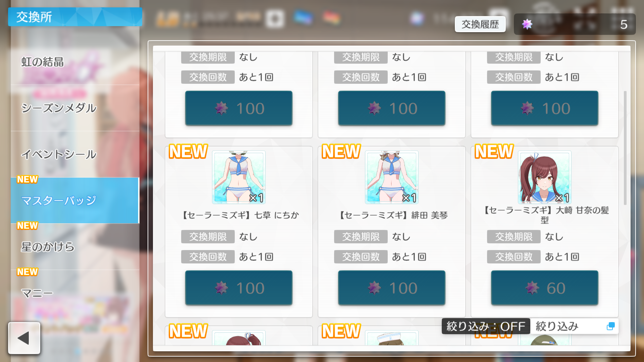Select the マスターバッジ tab
The width and height of the screenshot is (644, 362).
(75, 200)
